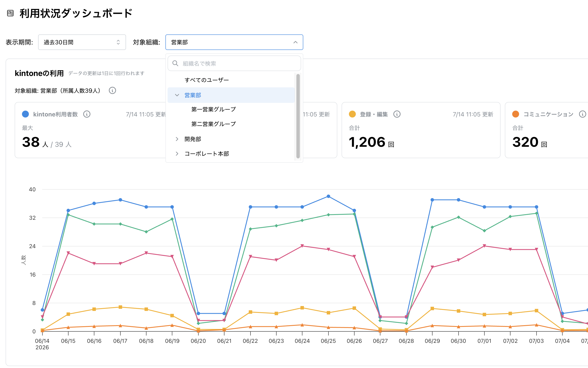Click the organization list scrollbar
This screenshot has height=368, width=588.
click(298, 116)
